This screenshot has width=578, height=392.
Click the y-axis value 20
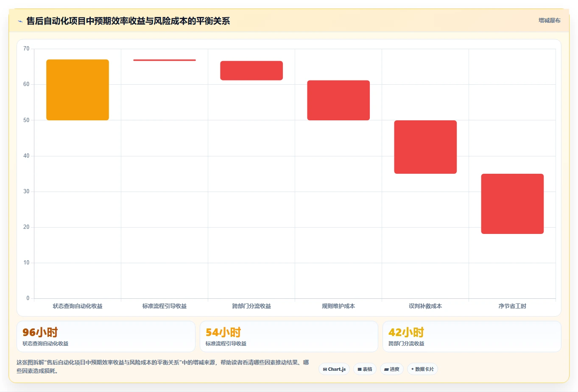pos(26,227)
